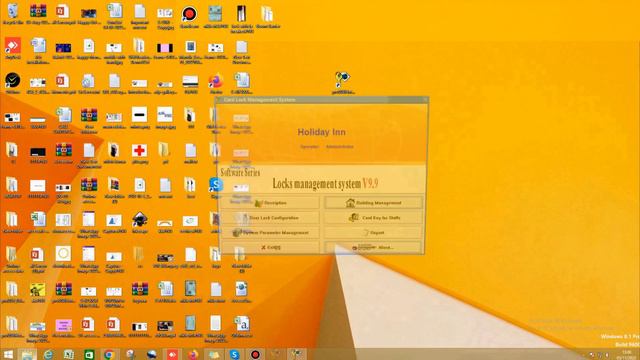Open the red AnyDesk shortcut on the desktop

(13, 49)
